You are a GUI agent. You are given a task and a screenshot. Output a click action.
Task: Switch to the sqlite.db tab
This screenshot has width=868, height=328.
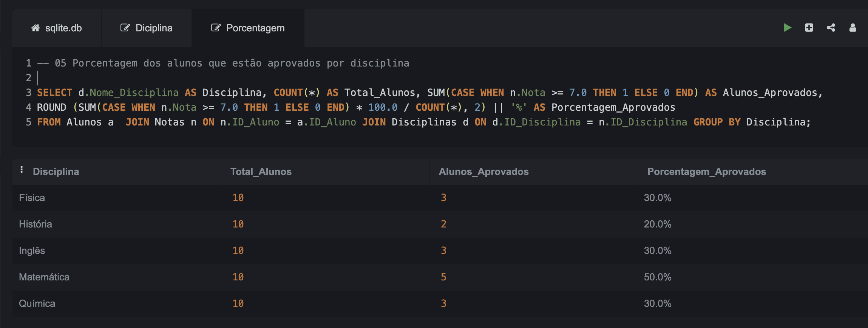pos(57,28)
